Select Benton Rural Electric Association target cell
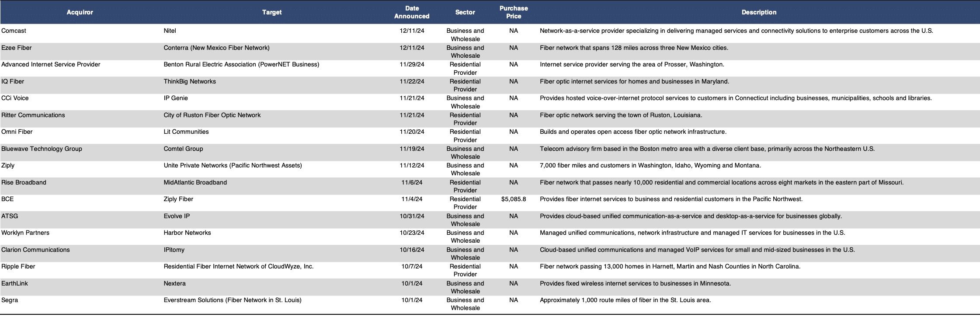 point(241,64)
